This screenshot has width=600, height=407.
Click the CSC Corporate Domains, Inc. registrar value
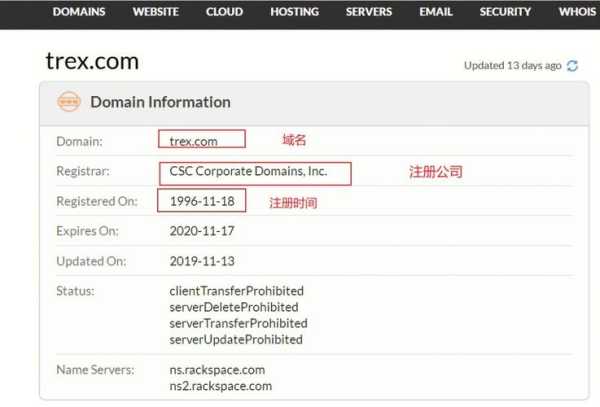click(248, 171)
